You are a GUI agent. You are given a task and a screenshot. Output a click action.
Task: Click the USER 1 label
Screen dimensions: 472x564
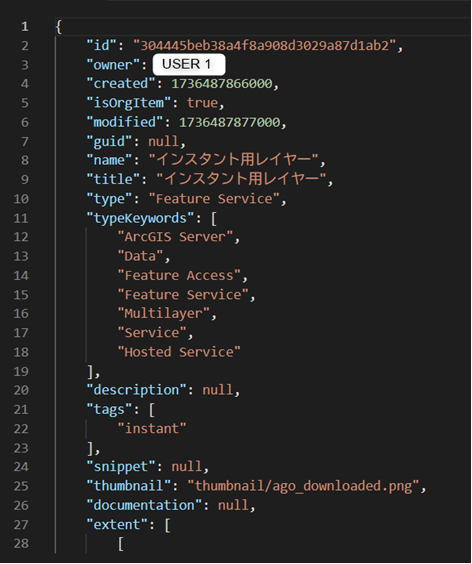click(x=189, y=64)
